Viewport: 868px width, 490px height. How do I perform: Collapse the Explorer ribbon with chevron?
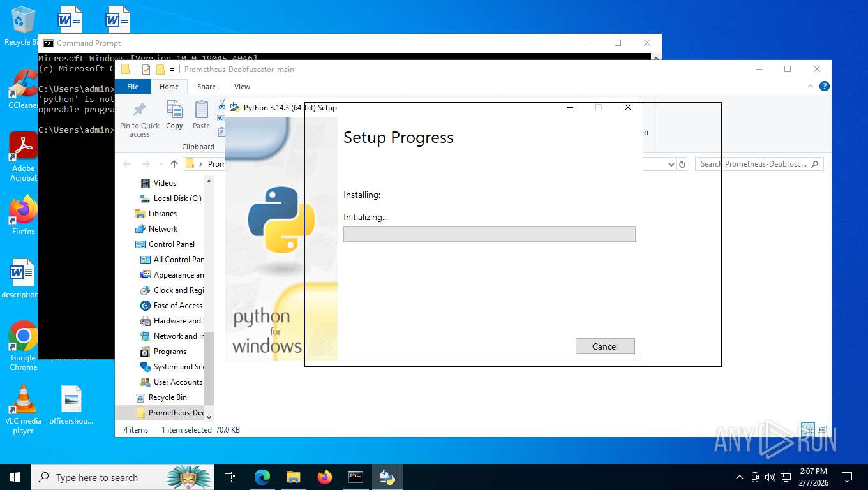click(x=811, y=86)
